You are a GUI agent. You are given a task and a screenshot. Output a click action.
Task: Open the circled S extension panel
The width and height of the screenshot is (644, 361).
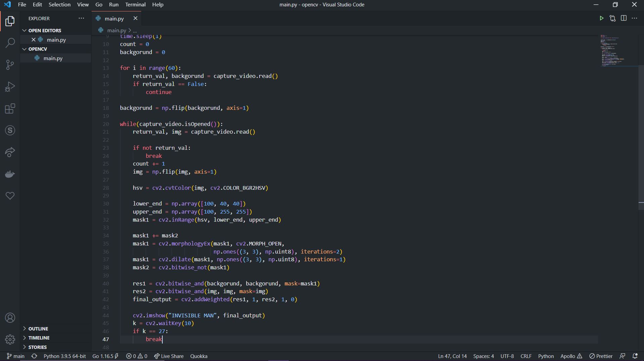point(10,130)
